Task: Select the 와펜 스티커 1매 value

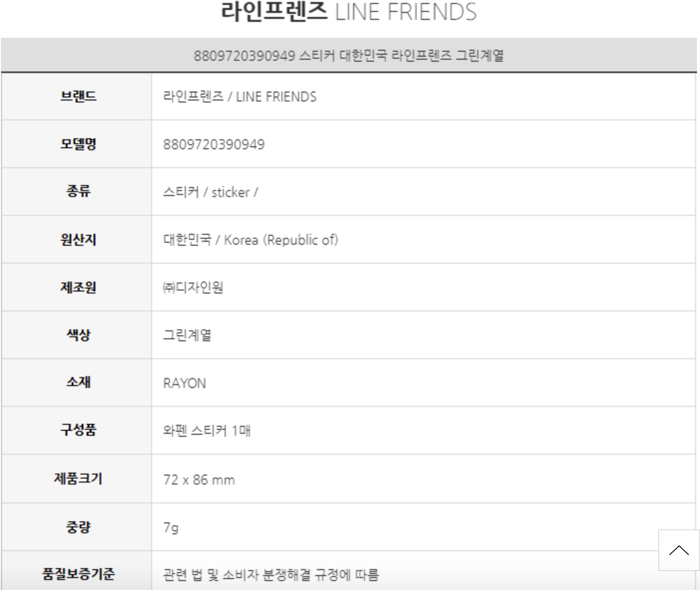Action: click(207, 430)
